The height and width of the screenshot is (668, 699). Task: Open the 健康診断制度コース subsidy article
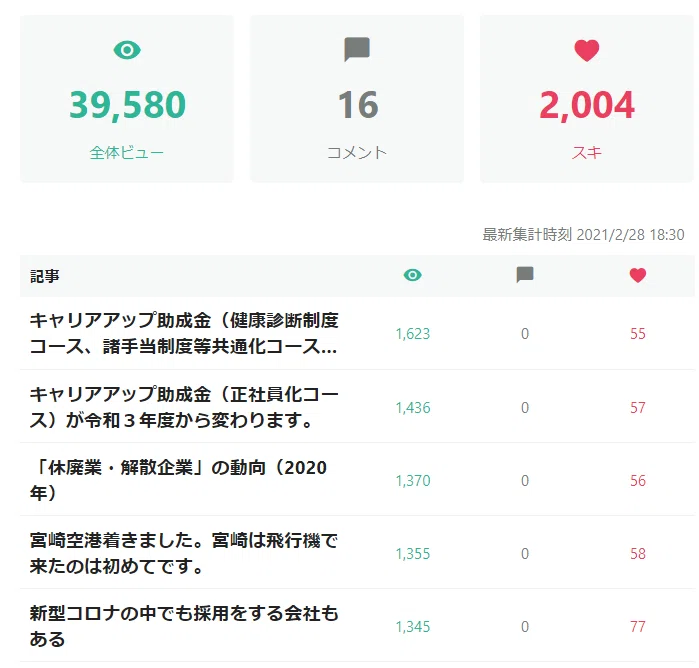184,333
